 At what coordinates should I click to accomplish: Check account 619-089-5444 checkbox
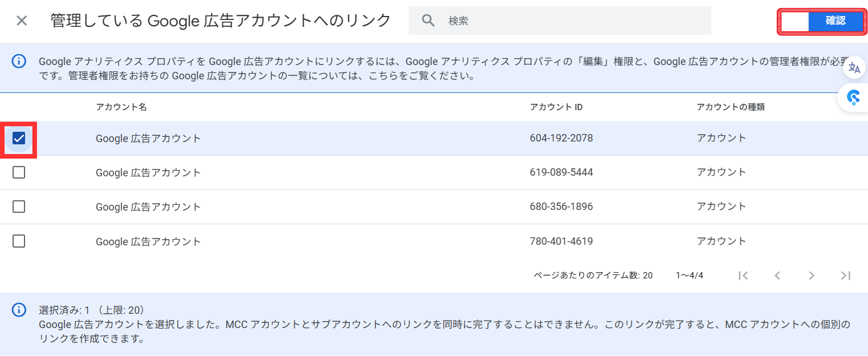19,172
